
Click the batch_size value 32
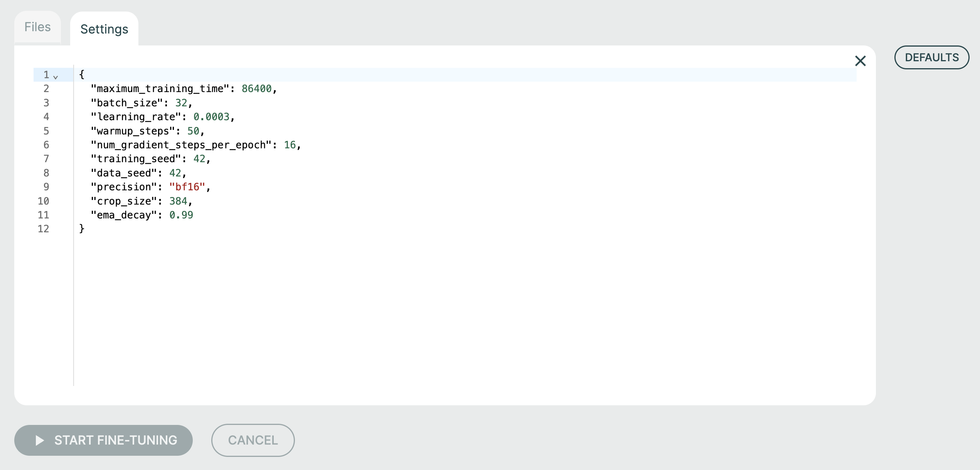[x=181, y=103]
